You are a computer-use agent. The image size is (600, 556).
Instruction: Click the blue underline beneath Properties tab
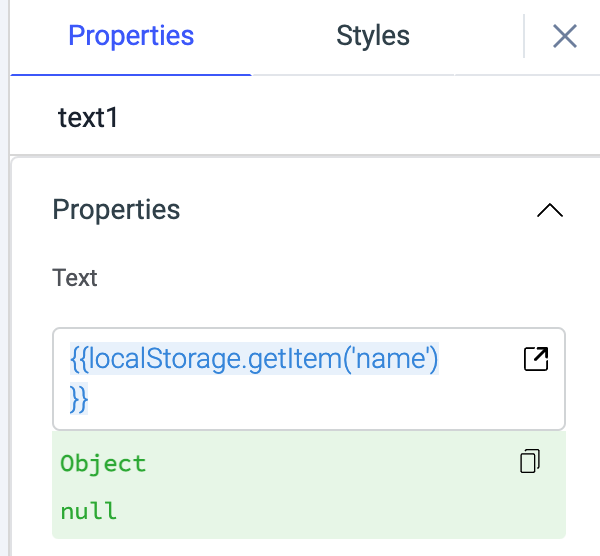point(131,74)
